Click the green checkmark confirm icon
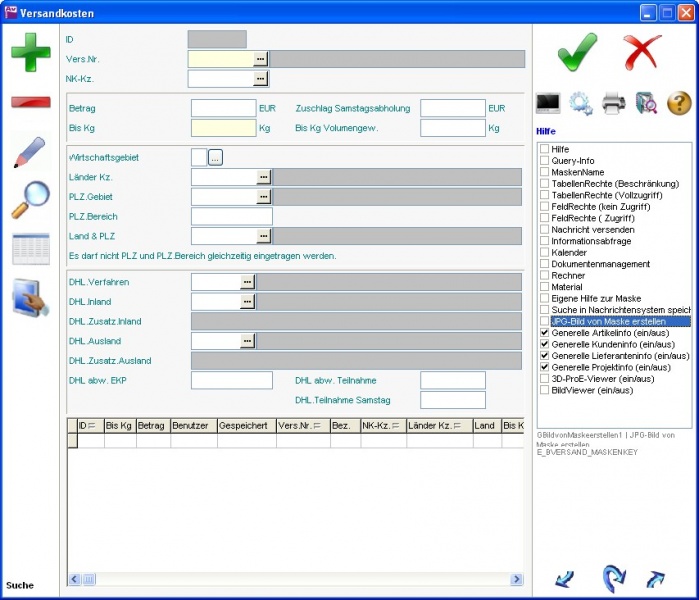Screen dimensions: 699x600 (x=577, y=52)
